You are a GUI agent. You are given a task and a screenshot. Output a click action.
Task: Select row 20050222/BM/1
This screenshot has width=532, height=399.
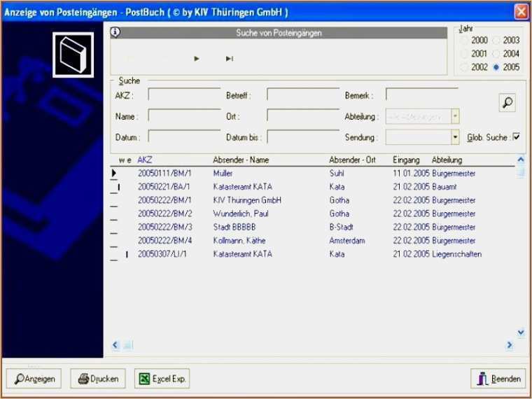pos(312,200)
